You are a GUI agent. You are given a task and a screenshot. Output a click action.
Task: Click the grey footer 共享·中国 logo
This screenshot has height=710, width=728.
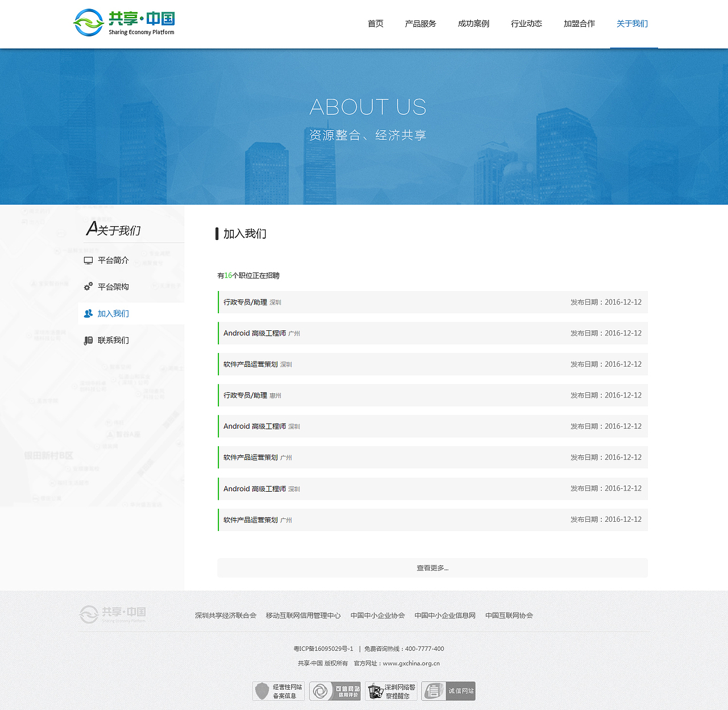(111, 614)
